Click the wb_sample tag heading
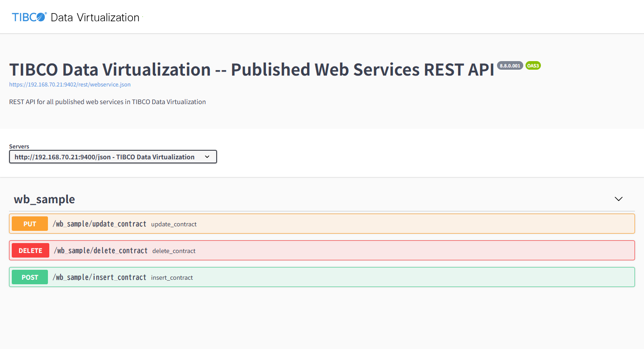This screenshot has height=349, width=644. [x=44, y=199]
